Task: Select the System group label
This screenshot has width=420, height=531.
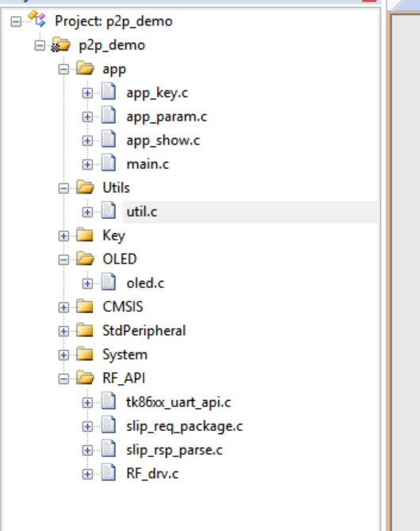Action: coord(125,355)
